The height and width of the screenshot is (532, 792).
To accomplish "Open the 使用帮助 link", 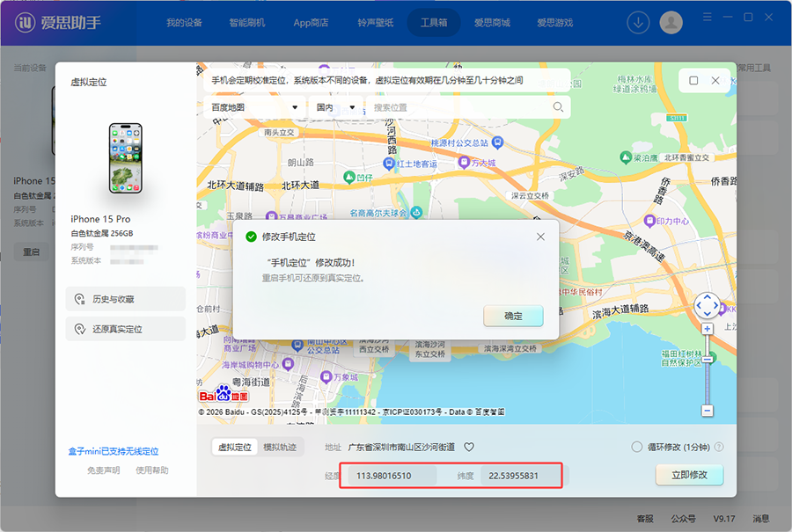I will 152,470.
